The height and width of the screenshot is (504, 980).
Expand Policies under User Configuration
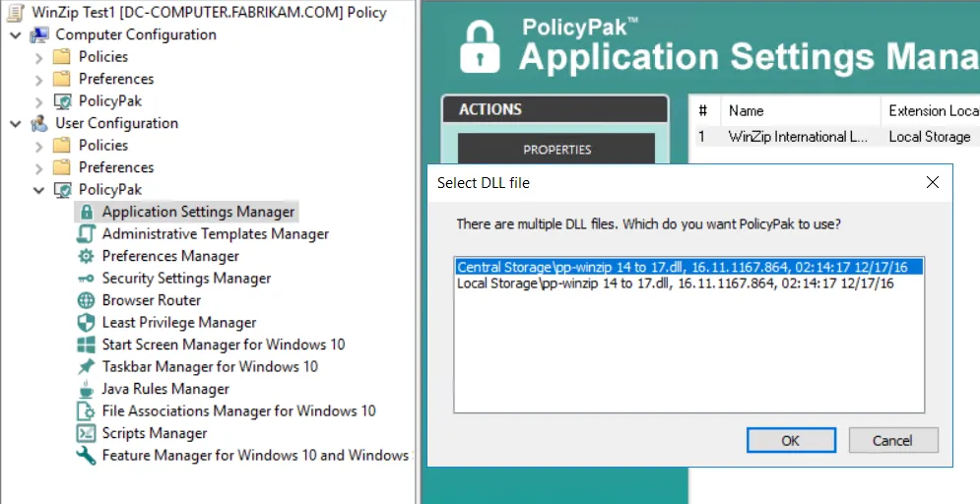tap(39, 147)
